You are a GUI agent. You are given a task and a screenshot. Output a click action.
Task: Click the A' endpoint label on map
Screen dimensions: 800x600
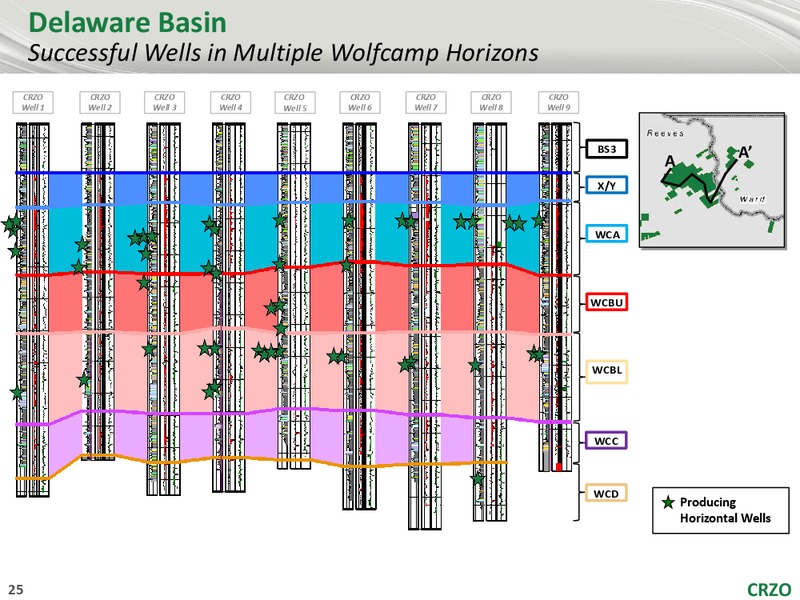pos(744,152)
